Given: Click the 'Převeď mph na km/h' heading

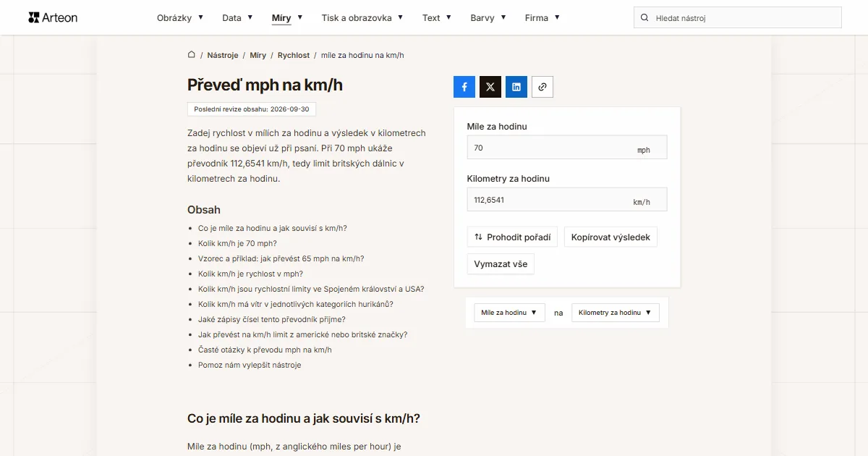Looking at the screenshot, I should pyautogui.click(x=265, y=85).
